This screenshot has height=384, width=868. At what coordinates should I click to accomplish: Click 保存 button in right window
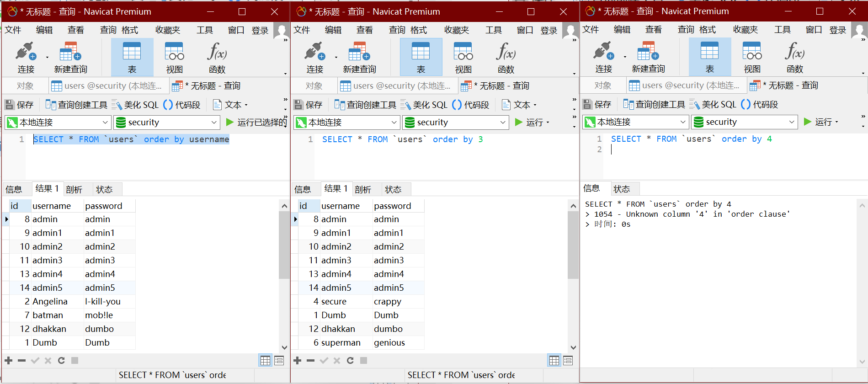click(597, 105)
